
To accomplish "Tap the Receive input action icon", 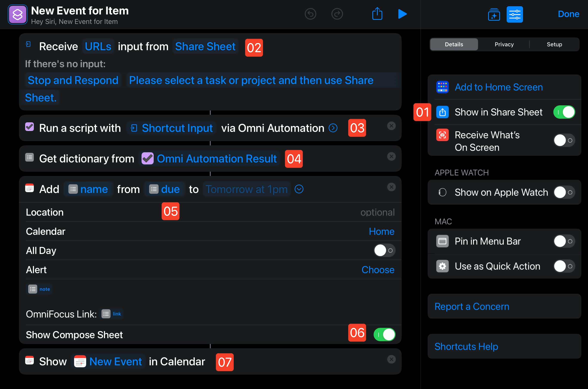I will 28,44.
